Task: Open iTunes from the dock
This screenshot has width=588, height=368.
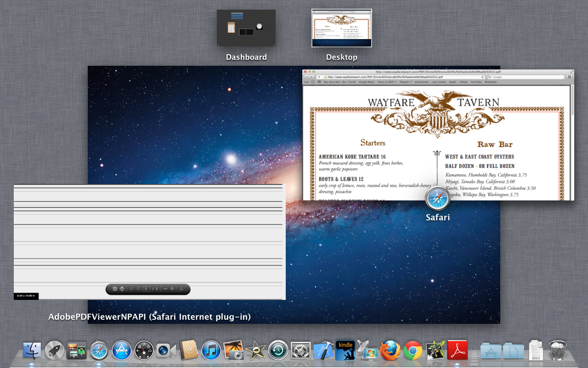Action: (211, 351)
